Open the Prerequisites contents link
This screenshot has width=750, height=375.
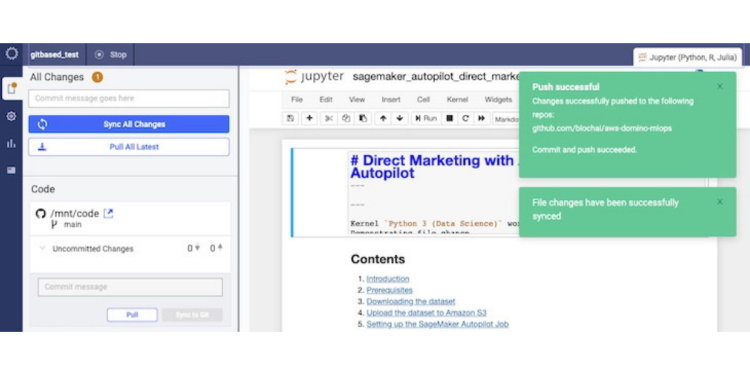(389, 290)
